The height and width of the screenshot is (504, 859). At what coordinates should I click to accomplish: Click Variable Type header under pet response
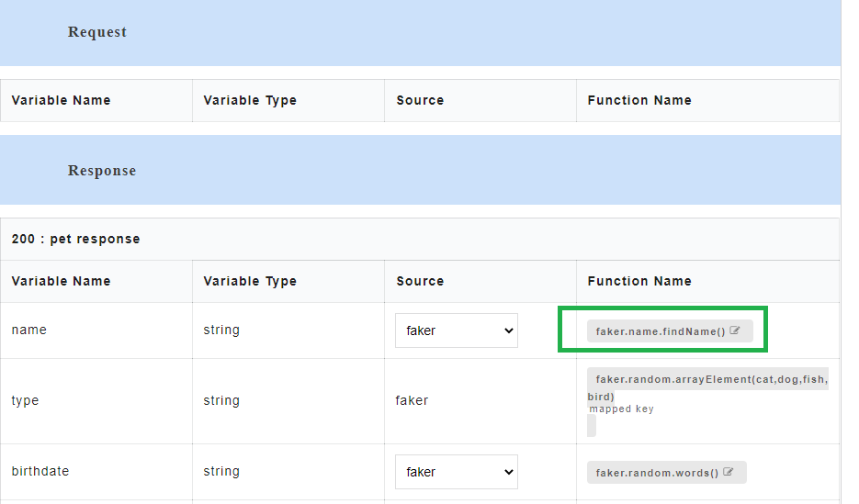tap(250, 281)
